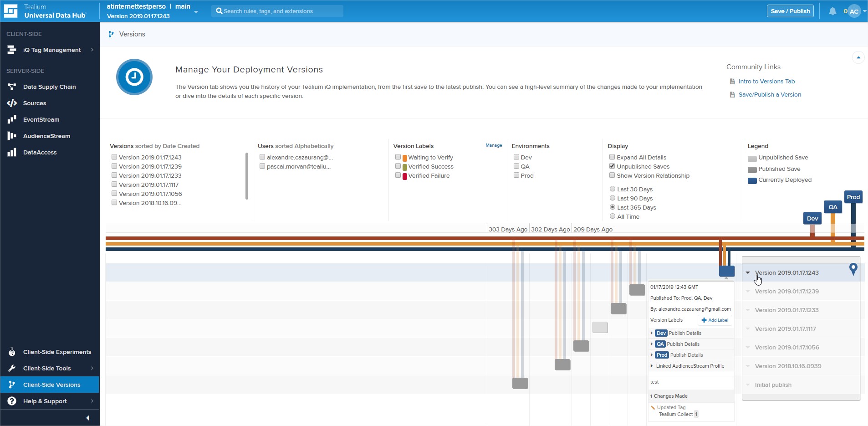Viewport: 868px width, 426px height.
Task: Expand Linked AudienceStream Profile section
Action: click(x=652, y=366)
